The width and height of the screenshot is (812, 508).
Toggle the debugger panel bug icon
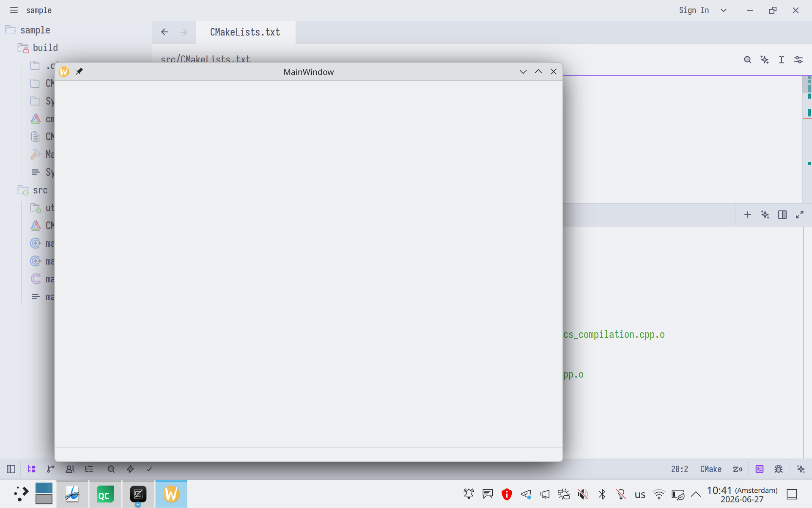(x=779, y=469)
